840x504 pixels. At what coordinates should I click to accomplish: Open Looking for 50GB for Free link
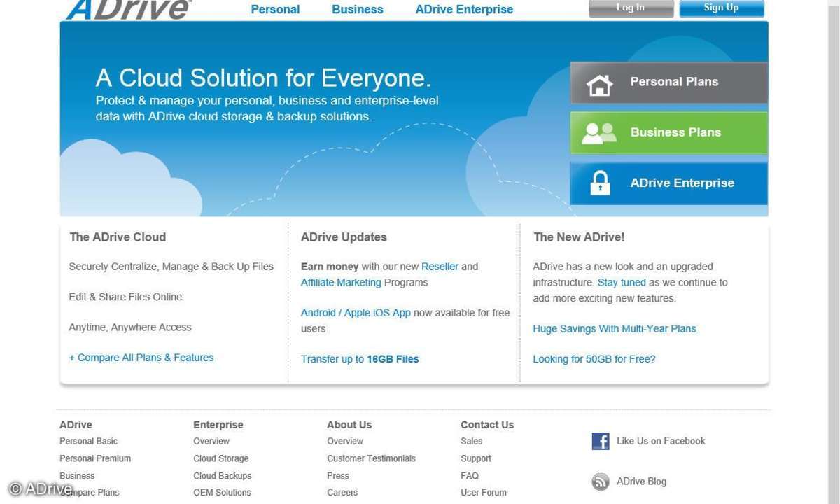point(594,359)
